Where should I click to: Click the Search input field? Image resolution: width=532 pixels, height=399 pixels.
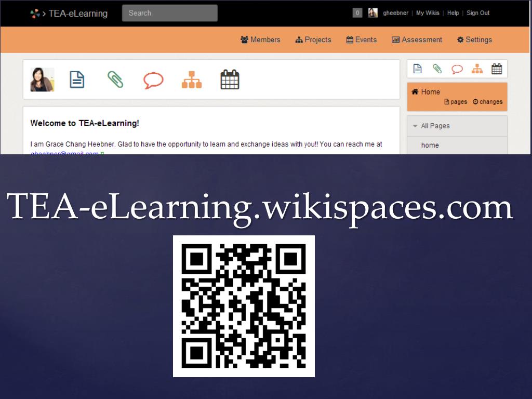coord(170,13)
